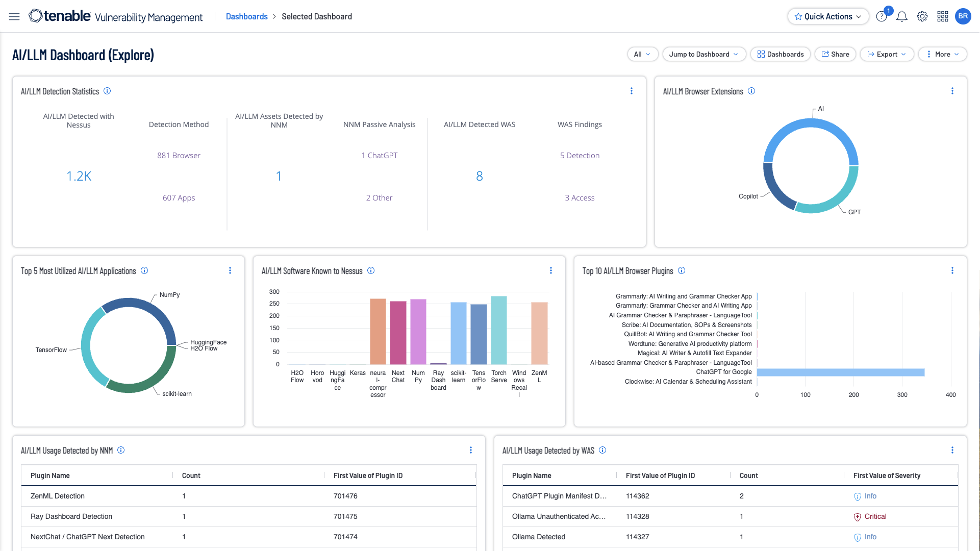Click the BR user avatar
The width and height of the screenshot is (980, 551).
(963, 16)
